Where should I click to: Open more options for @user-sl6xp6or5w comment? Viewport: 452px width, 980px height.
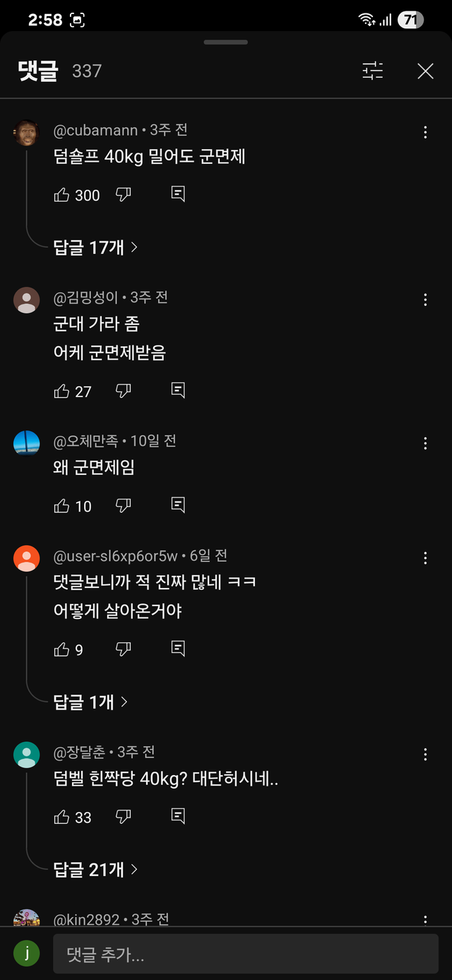click(425, 559)
